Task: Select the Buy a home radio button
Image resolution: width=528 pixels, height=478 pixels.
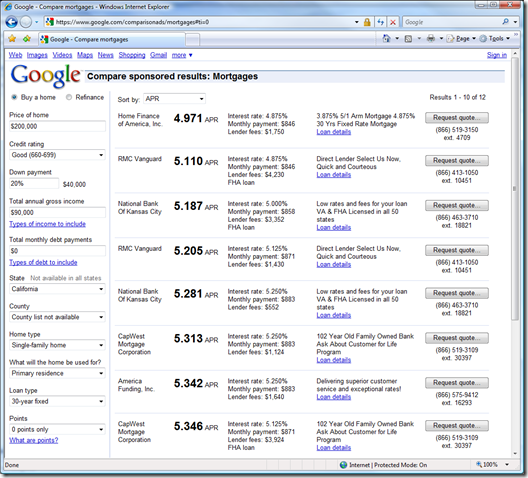Action: click(14, 97)
